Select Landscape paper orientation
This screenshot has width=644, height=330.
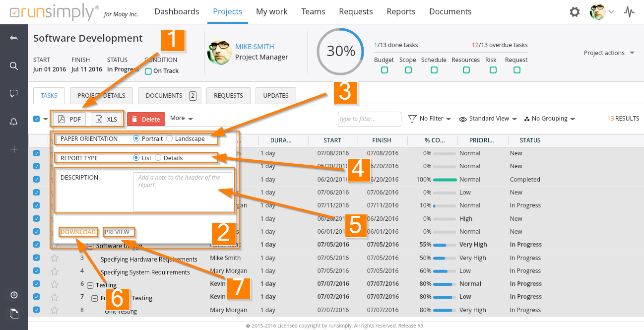(170, 139)
